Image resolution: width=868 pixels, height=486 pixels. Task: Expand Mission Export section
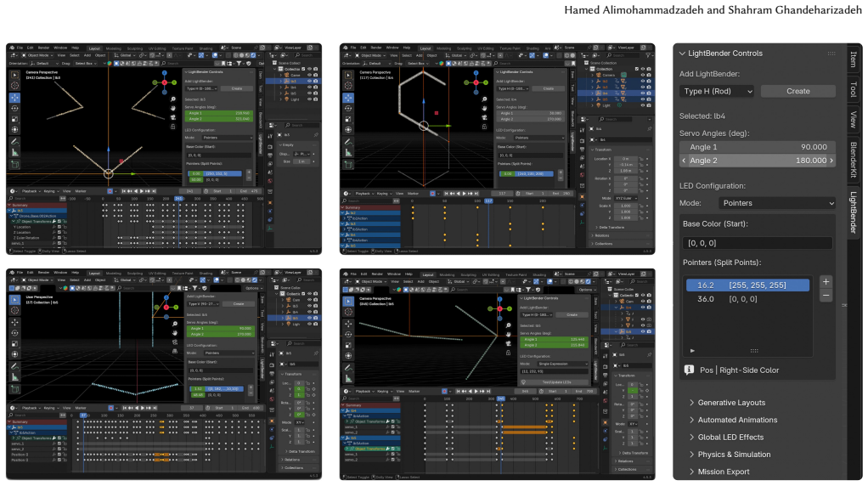point(723,472)
